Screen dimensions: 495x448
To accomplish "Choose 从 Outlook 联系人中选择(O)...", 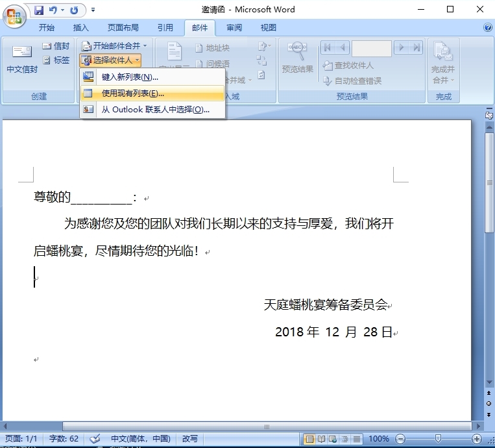I will pos(152,110).
